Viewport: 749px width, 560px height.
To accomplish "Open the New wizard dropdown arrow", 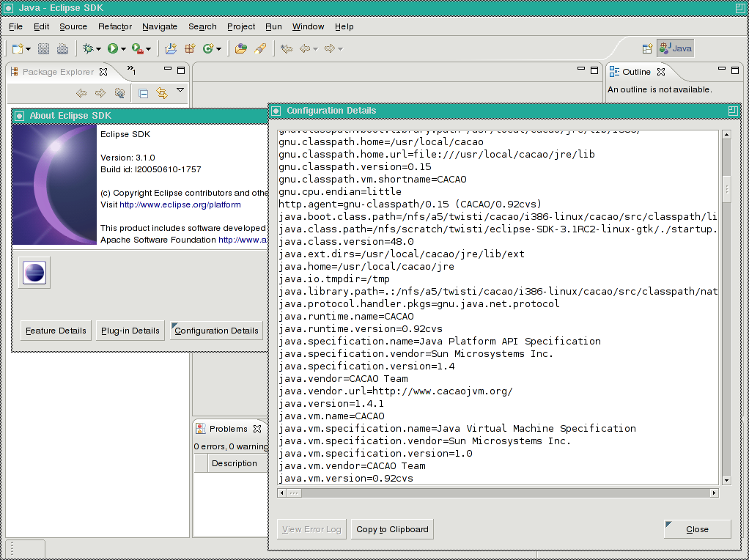I will click(x=28, y=48).
